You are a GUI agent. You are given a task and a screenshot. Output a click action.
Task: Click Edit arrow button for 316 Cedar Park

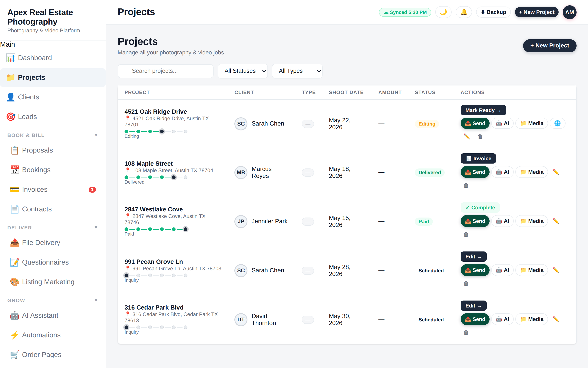pyautogui.click(x=473, y=306)
